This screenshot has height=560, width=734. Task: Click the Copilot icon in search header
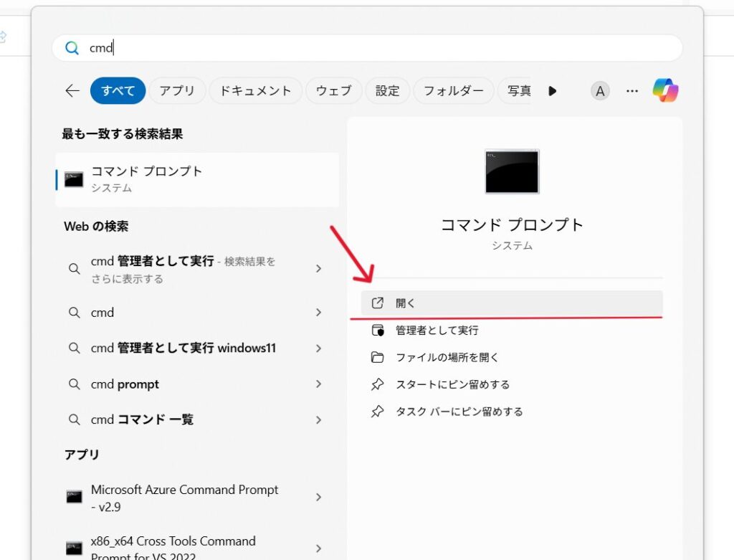coord(665,90)
